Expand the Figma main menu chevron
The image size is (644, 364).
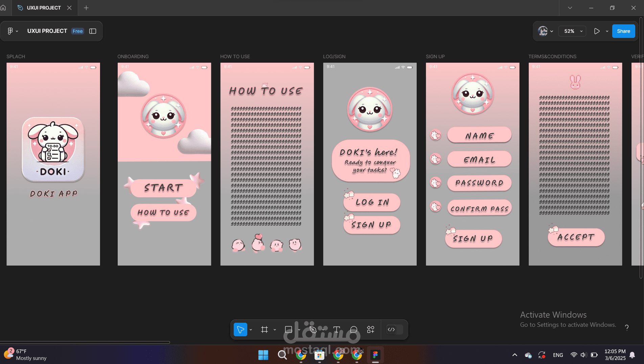pos(17,31)
